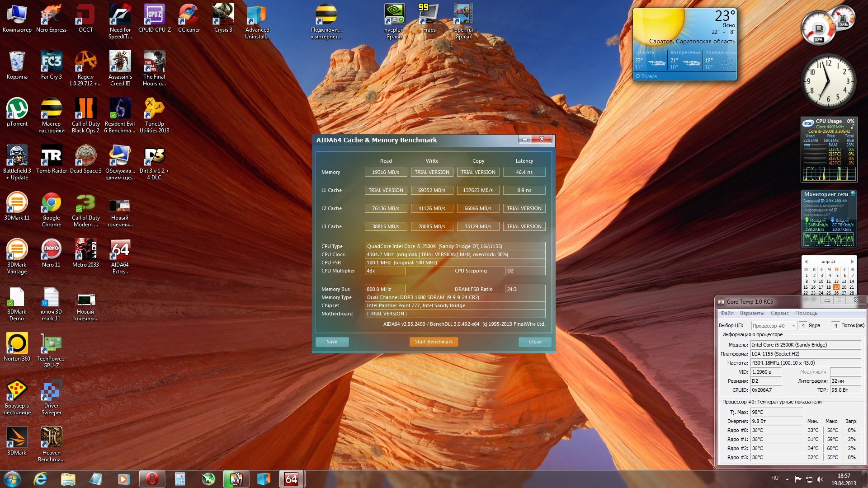This screenshot has height=488, width=868.
Task: Select date 20 in calendar gadget
Action: 844,287
